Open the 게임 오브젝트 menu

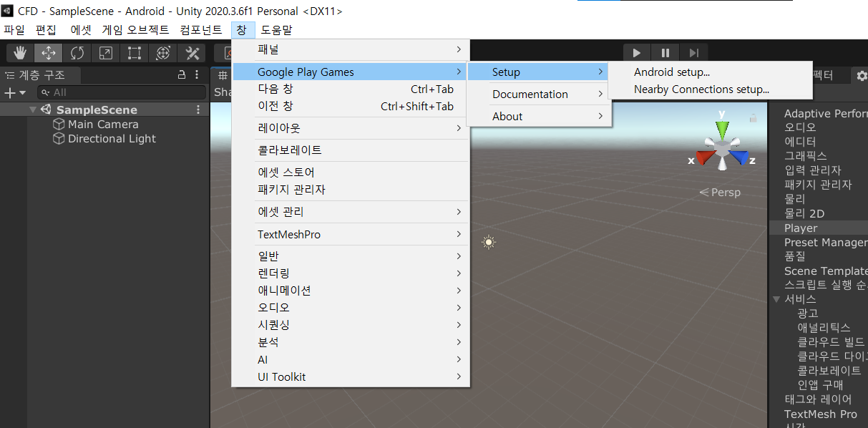(135, 30)
